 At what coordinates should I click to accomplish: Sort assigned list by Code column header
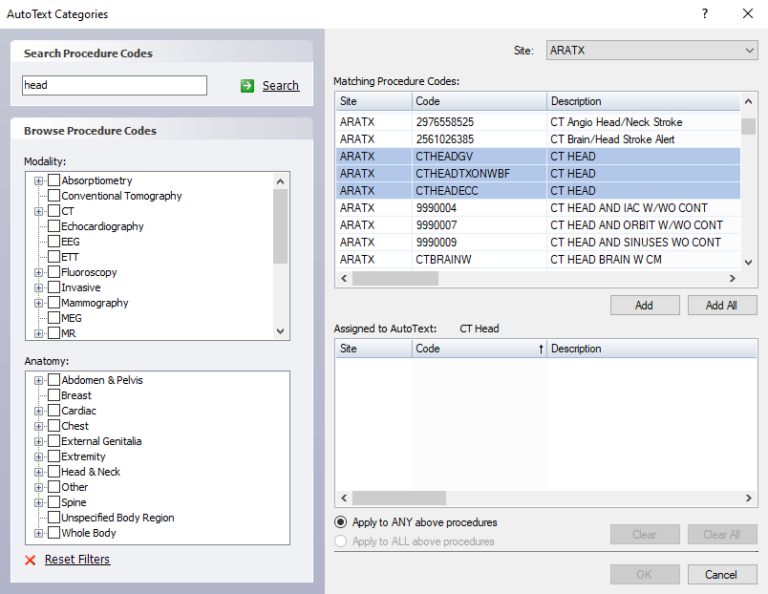(478, 349)
